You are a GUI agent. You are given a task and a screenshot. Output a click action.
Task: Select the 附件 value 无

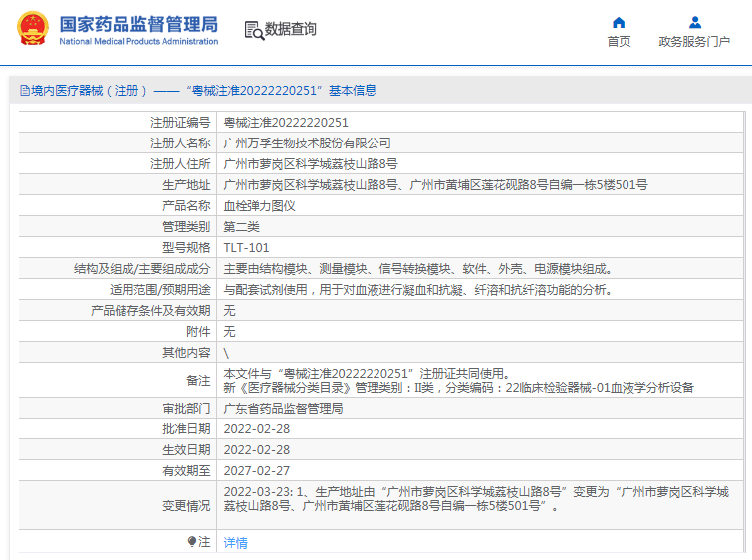[x=229, y=332]
